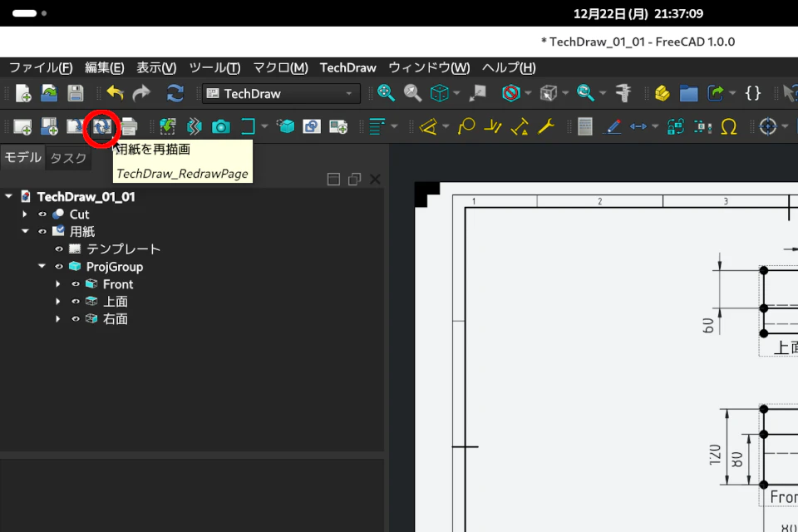Expand the 上面 tree node
The height and width of the screenshot is (532, 798).
tap(58, 302)
